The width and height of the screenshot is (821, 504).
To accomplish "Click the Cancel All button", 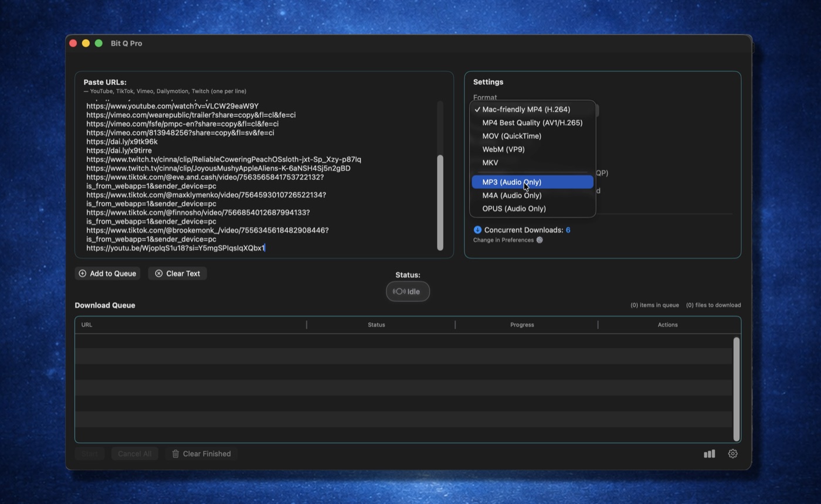I will pos(134,454).
